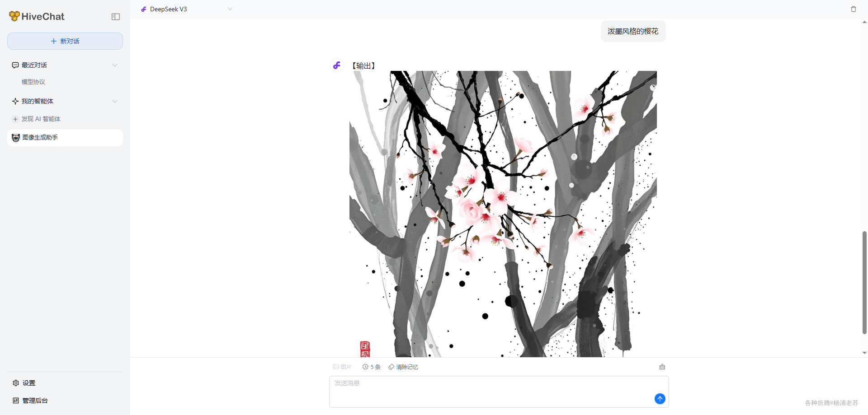Click the 5 条 history count option
Viewport: 868px width, 415px height.
[x=372, y=367]
